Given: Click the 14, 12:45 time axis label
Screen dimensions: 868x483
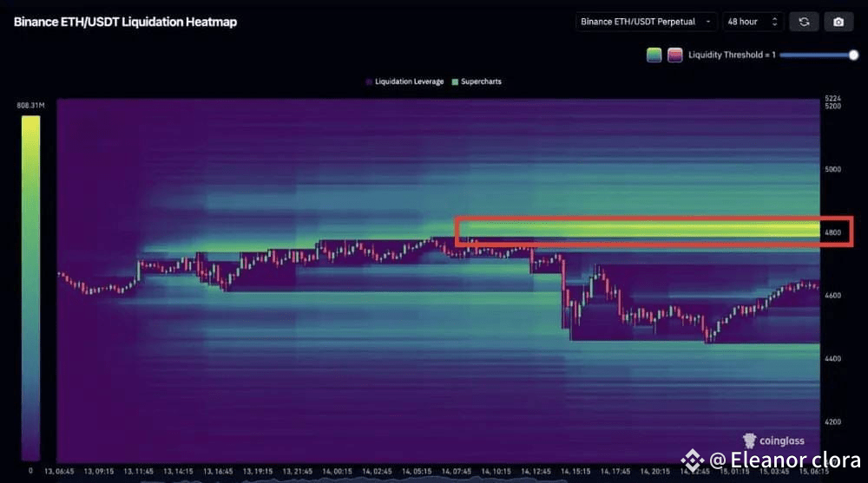Looking at the screenshot, I should tap(536, 472).
